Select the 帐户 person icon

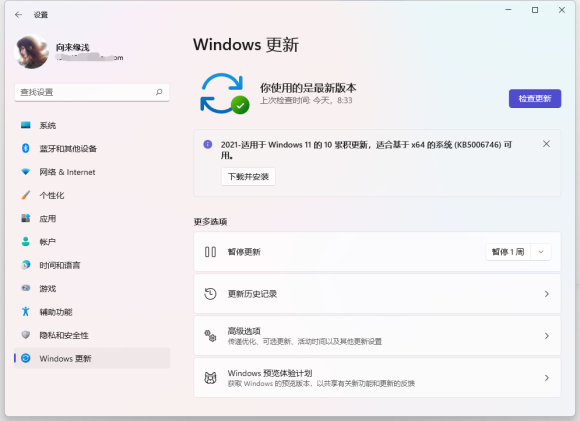click(26, 242)
